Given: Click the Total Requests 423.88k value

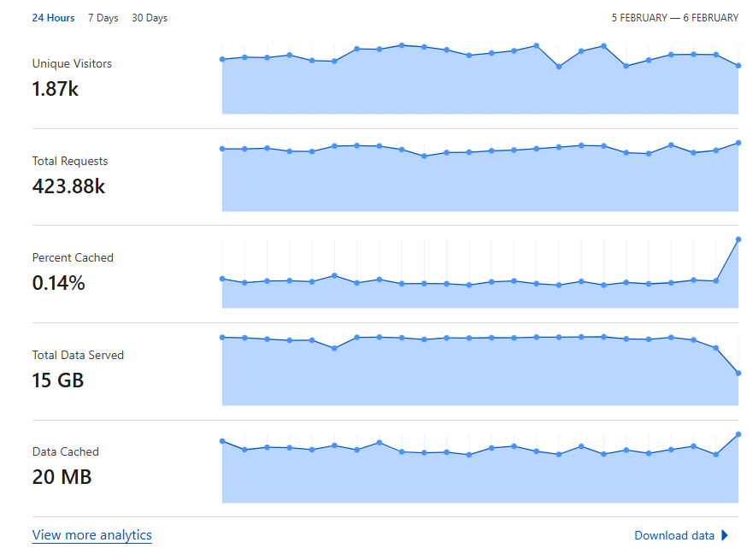Looking at the screenshot, I should 68,186.
